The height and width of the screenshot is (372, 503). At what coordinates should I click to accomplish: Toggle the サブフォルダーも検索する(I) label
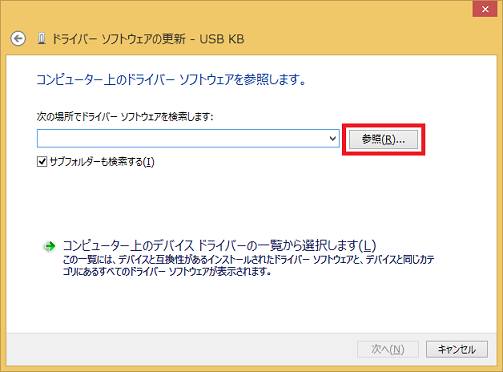coord(102,162)
